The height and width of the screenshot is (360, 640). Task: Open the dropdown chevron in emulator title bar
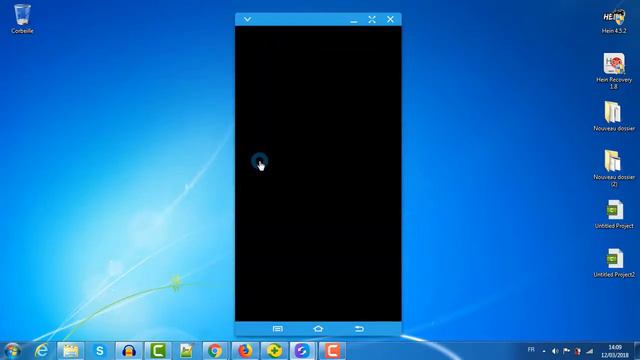point(247,19)
